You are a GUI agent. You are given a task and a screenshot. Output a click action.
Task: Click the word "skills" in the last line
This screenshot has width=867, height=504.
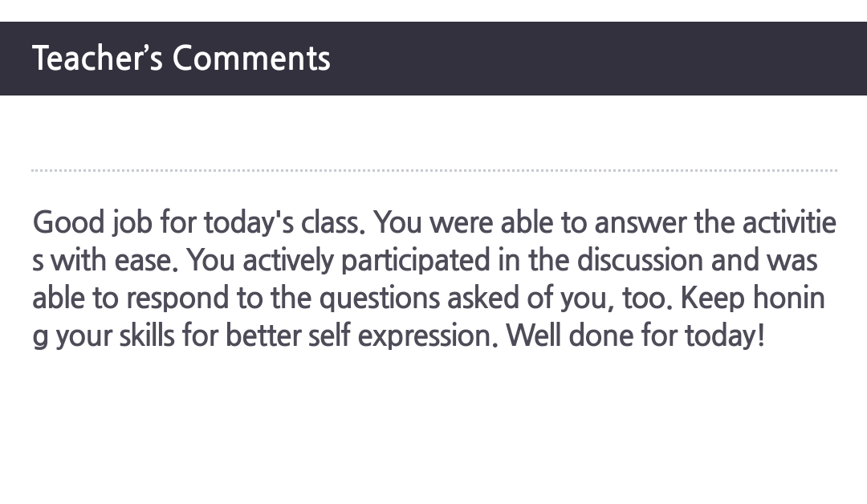tap(147, 335)
